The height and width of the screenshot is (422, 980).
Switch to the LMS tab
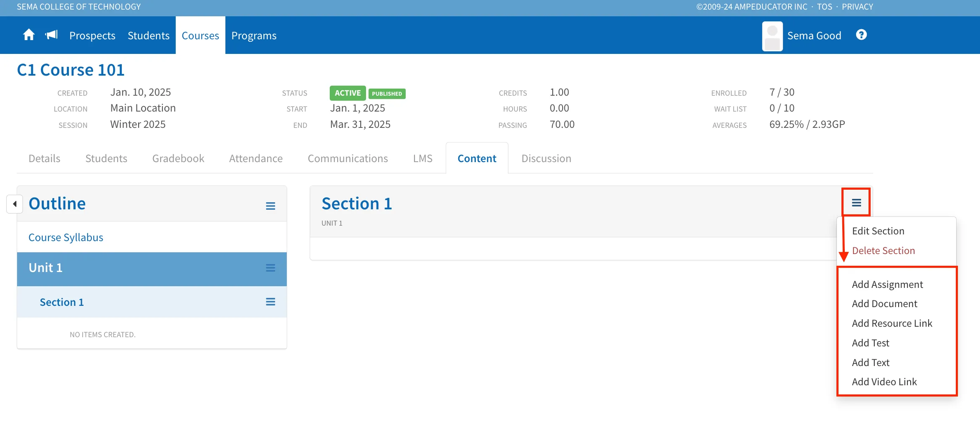pyautogui.click(x=423, y=158)
